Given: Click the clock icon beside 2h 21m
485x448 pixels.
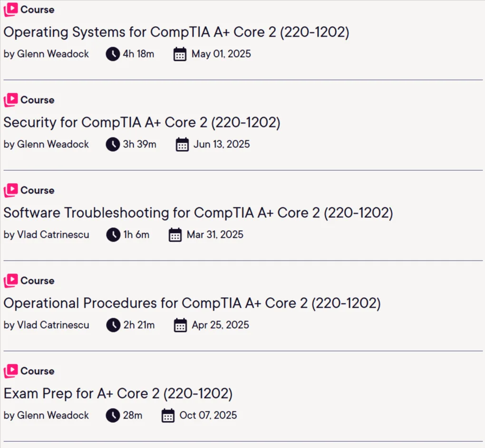Looking at the screenshot, I should pyautogui.click(x=113, y=325).
